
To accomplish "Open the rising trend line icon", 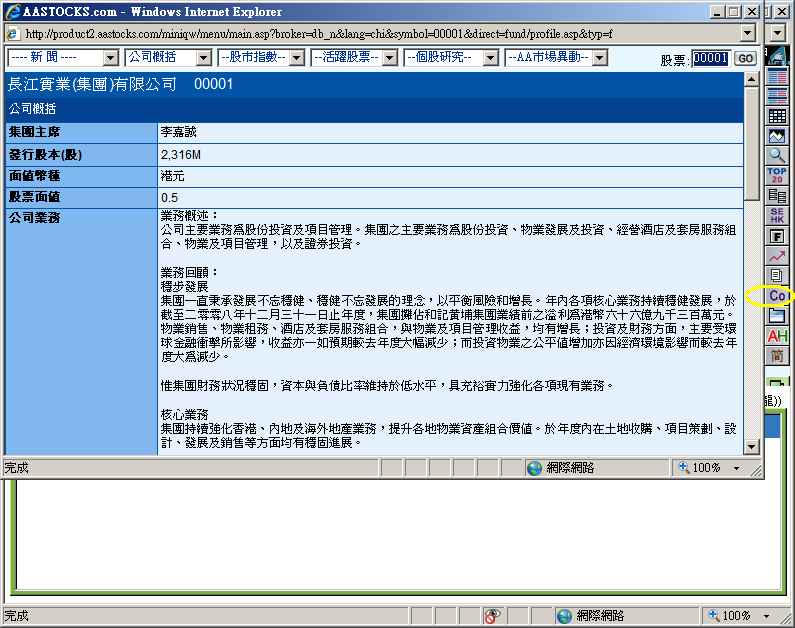I will coord(777,256).
